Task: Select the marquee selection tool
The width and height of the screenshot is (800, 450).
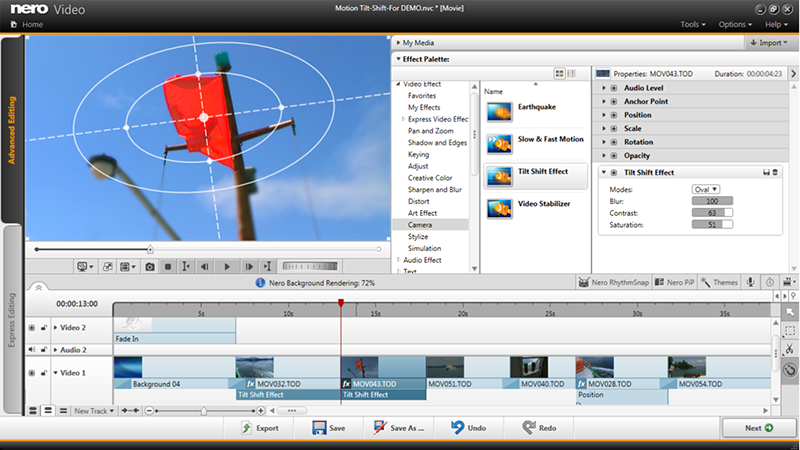Action: click(790, 331)
